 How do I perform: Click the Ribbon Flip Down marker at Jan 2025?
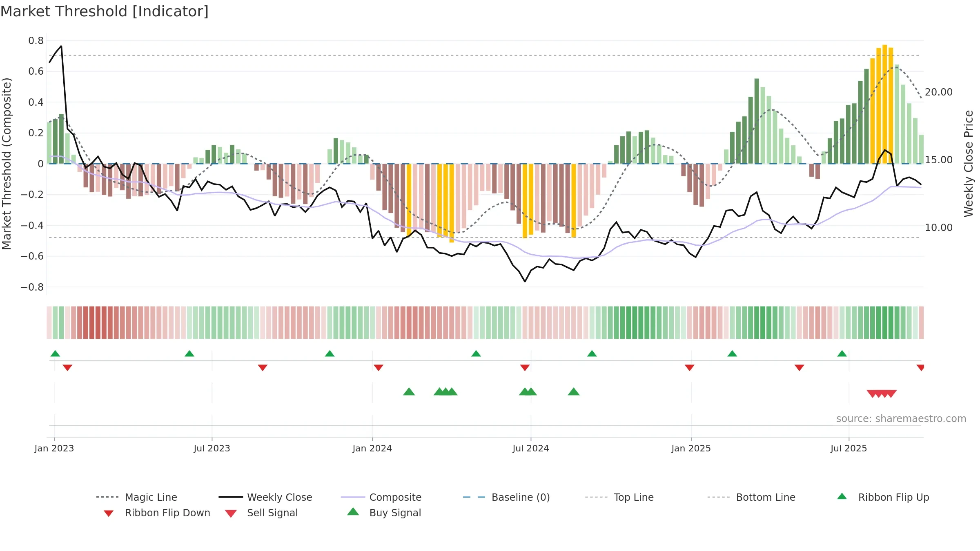[690, 368]
